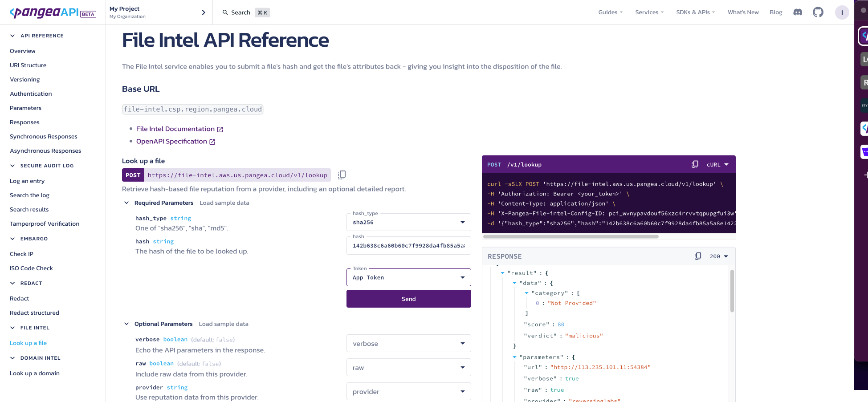The width and height of the screenshot is (868, 402).
Task: Go to Responses page
Action: coord(24,122)
